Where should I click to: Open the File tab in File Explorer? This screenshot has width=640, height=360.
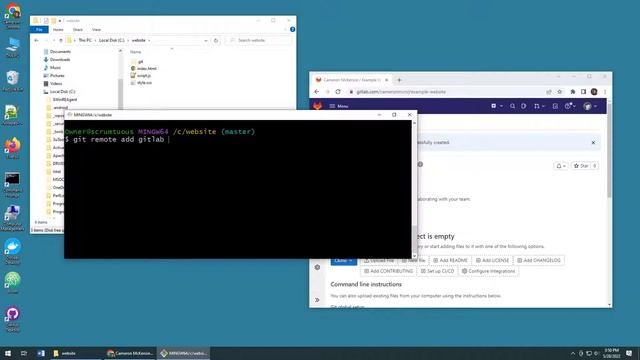(39, 29)
